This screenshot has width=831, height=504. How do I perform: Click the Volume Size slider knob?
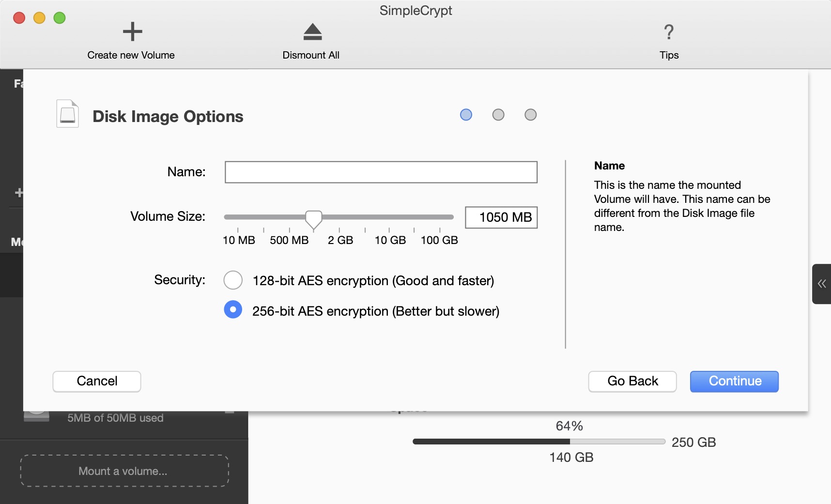pyautogui.click(x=314, y=219)
